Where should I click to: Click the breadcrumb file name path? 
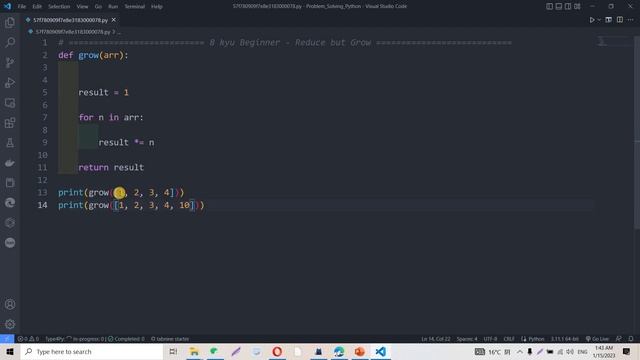point(73,31)
